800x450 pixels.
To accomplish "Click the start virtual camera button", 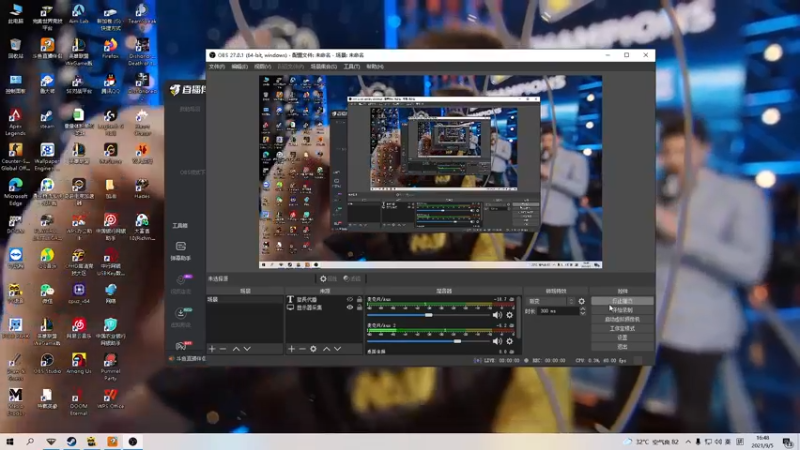I will point(622,319).
